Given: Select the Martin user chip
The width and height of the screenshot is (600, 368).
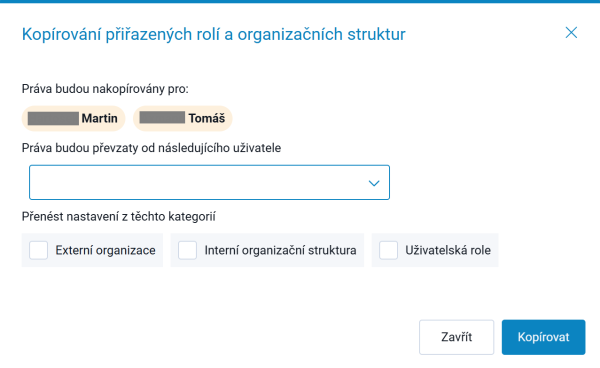Looking at the screenshot, I should coord(73,119).
